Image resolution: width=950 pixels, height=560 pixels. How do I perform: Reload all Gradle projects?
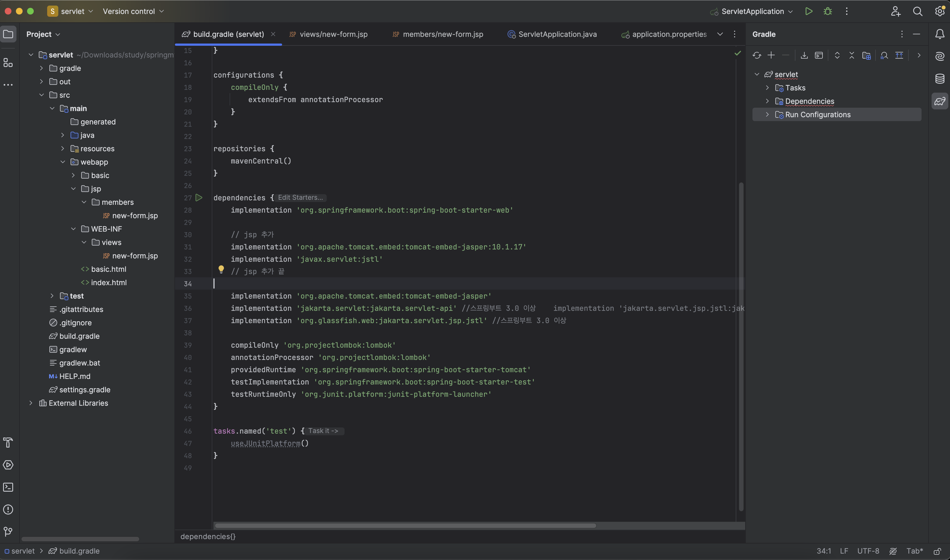[756, 56]
